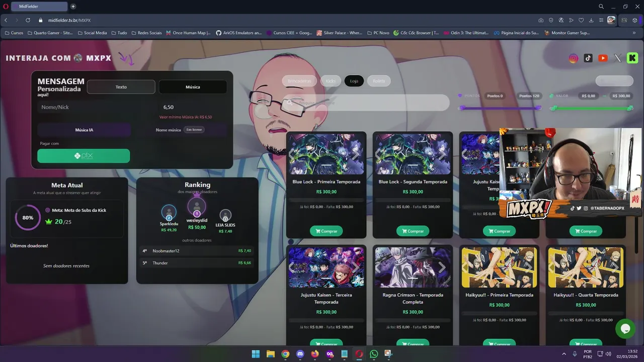Image resolution: width=644 pixels, height=362 pixels.
Task: Go back using browser back arrow
Action: click(6, 20)
